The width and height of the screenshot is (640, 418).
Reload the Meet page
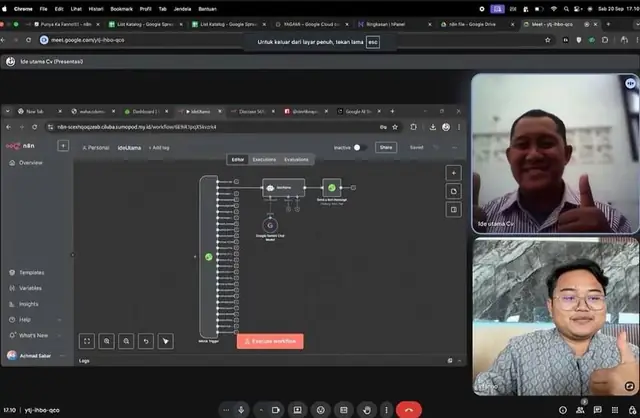28,40
